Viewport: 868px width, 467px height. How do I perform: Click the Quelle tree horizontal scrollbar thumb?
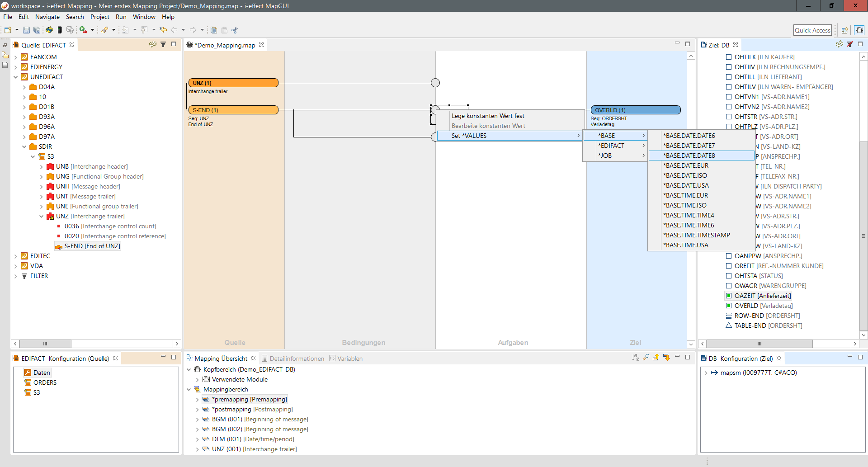point(45,344)
